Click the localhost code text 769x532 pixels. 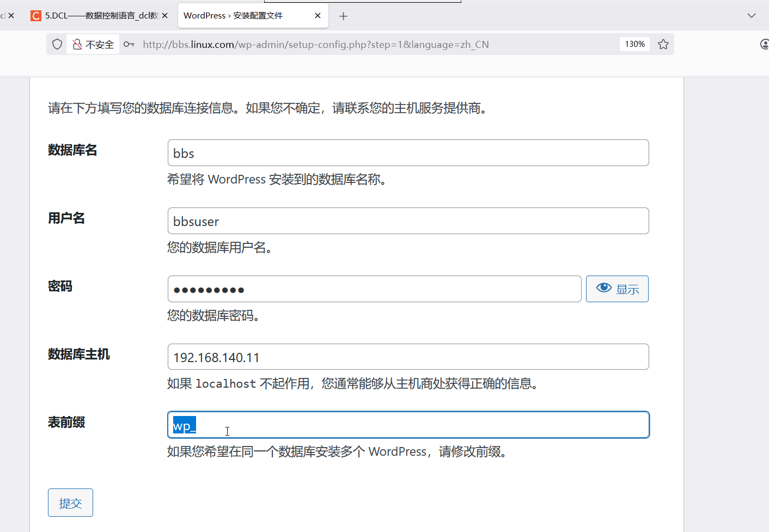(225, 384)
